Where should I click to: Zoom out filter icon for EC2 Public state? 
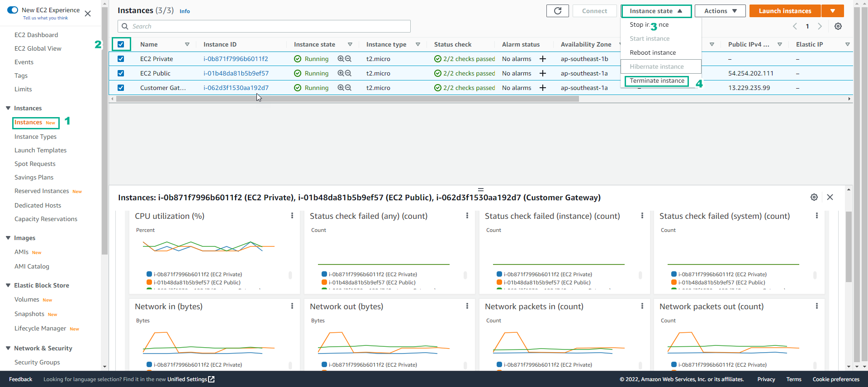click(348, 73)
